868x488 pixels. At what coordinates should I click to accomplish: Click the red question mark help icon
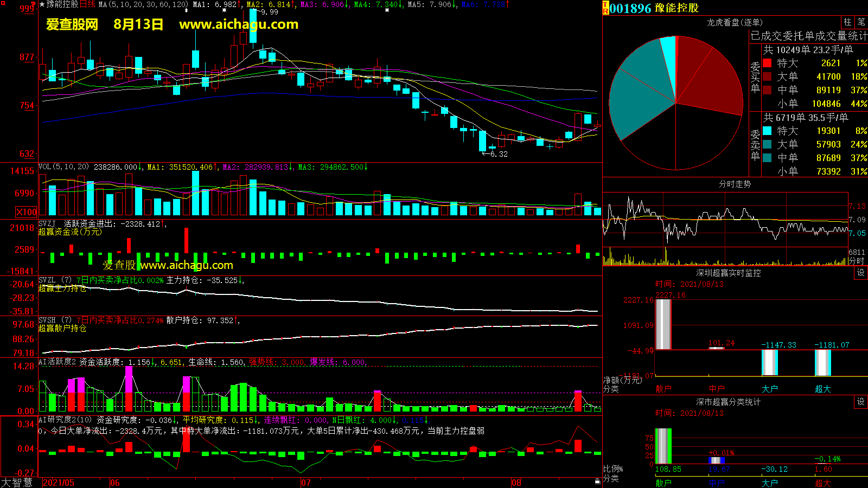34,5
